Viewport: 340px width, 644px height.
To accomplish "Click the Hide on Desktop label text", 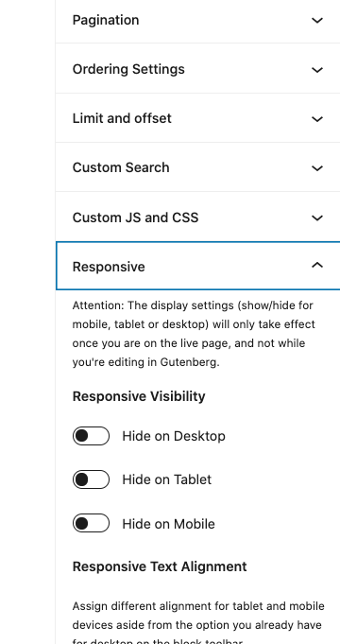I will [x=174, y=436].
